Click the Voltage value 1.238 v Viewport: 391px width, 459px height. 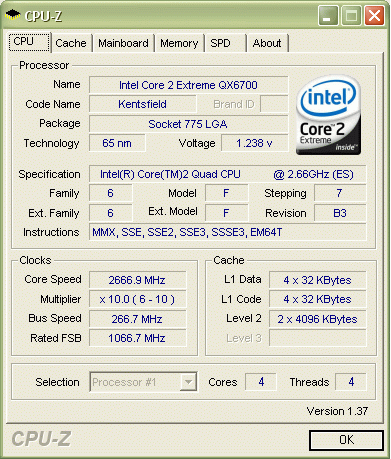pyautogui.click(x=254, y=143)
